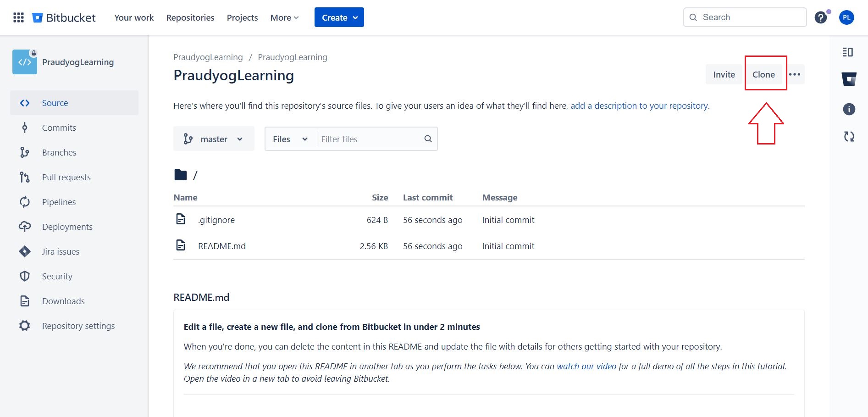Viewport: 868px width, 417px height.
Task: Open the right sidebar info icon
Action: (x=849, y=109)
